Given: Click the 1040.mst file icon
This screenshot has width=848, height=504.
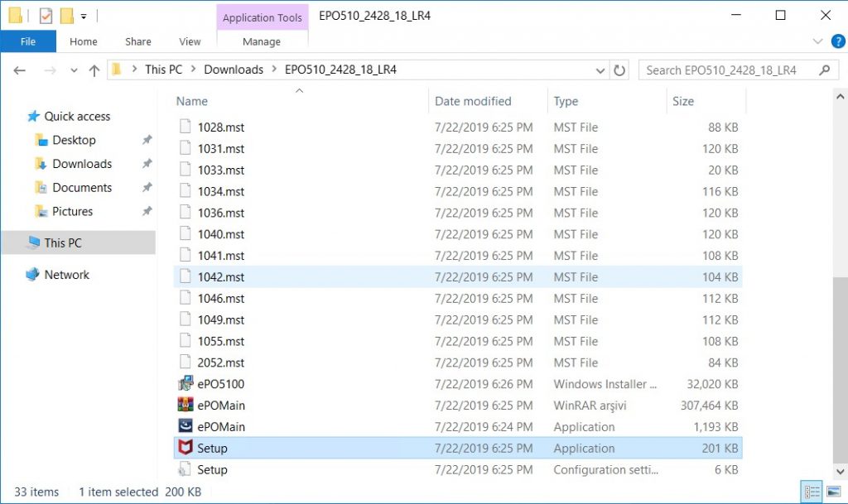Looking at the screenshot, I should click(x=185, y=234).
